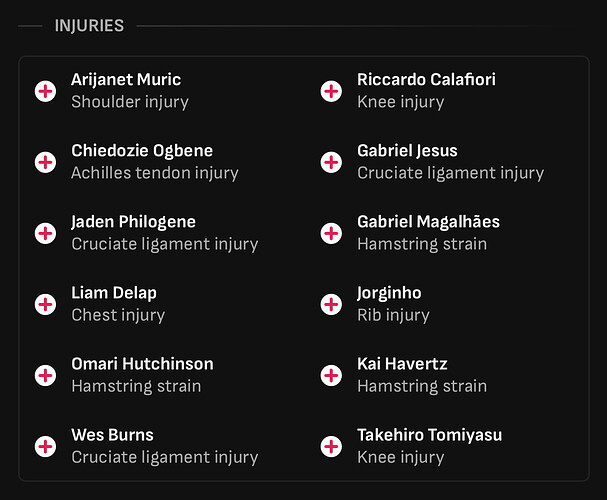Select the Kai Havertz name
The image size is (607, 500).
click(x=402, y=364)
